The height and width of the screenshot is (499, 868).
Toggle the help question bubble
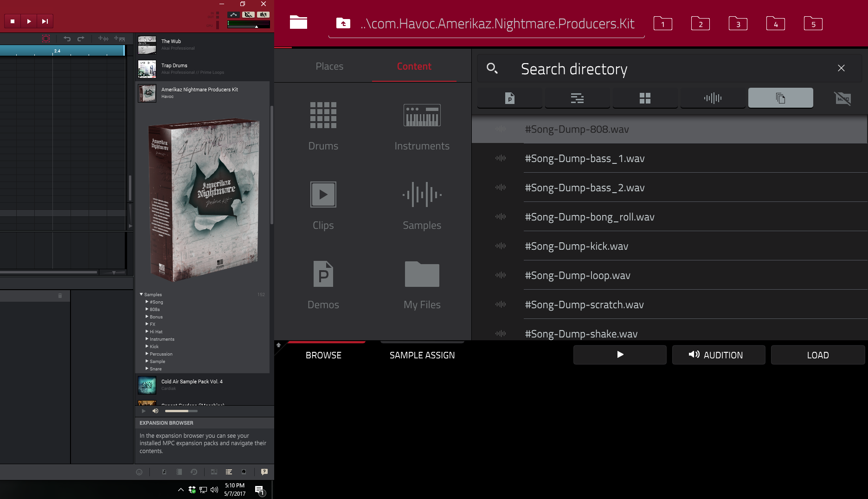click(x=264, y=472)
